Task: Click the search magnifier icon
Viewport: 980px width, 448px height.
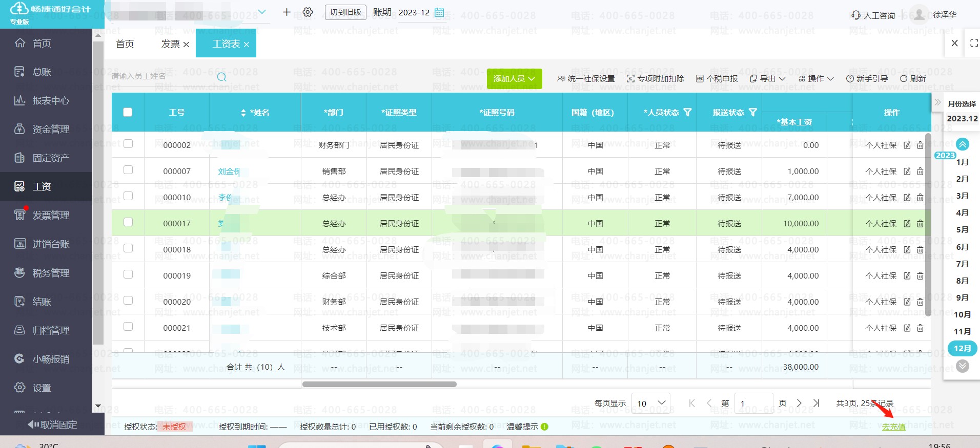Action: (221, 77)
